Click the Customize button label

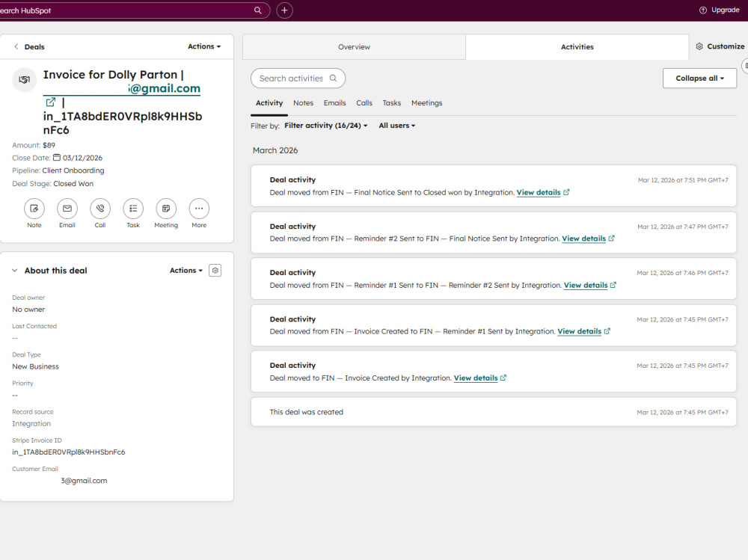point(726,46)
